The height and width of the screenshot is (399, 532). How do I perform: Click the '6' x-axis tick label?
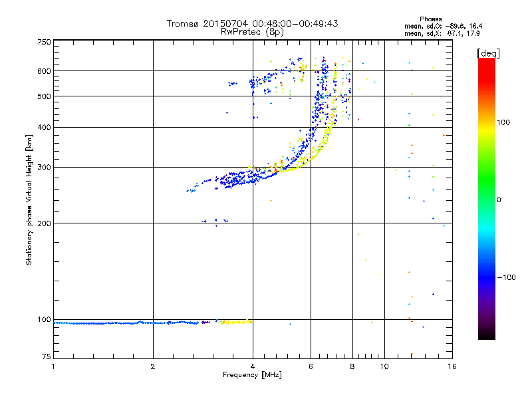[x=311, y=366]
